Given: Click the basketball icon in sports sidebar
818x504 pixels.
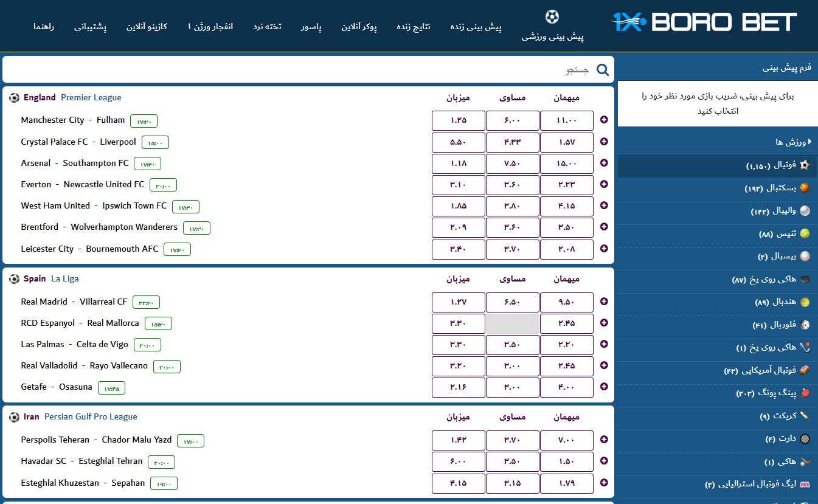Looking at the screenshot, I should pos(805,188).
